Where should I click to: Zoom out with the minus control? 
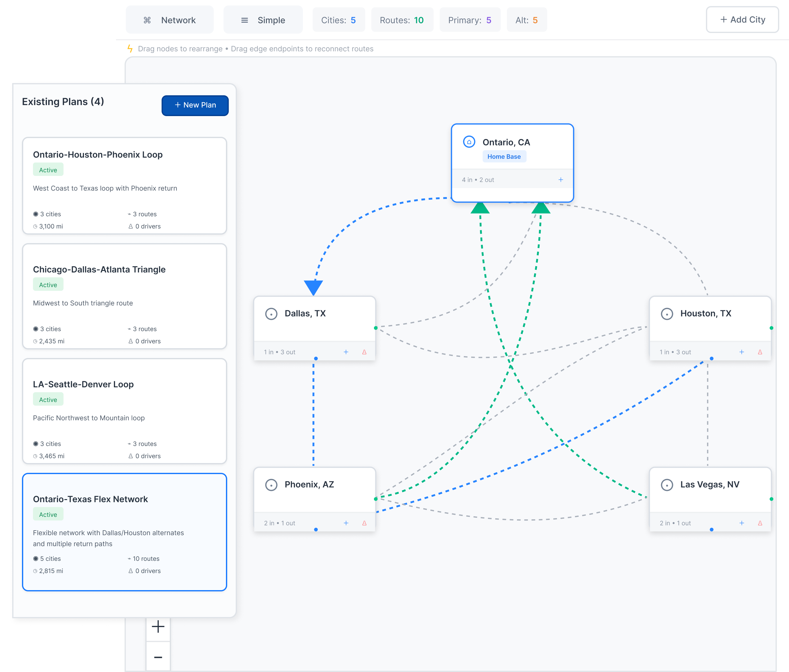(158, 657)
